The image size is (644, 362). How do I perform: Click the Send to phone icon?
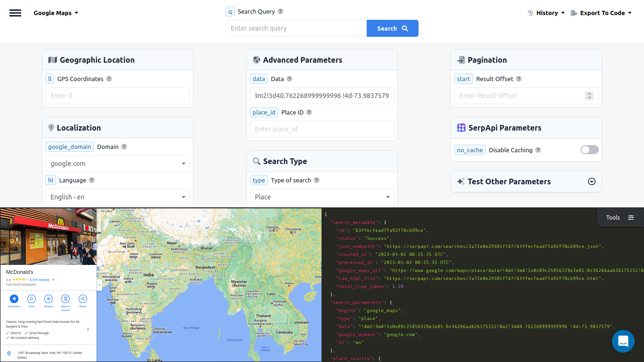coord(65,298)
